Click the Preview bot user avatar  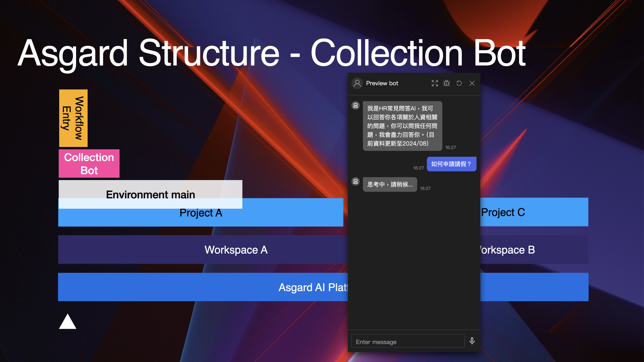tap(357, 83)
